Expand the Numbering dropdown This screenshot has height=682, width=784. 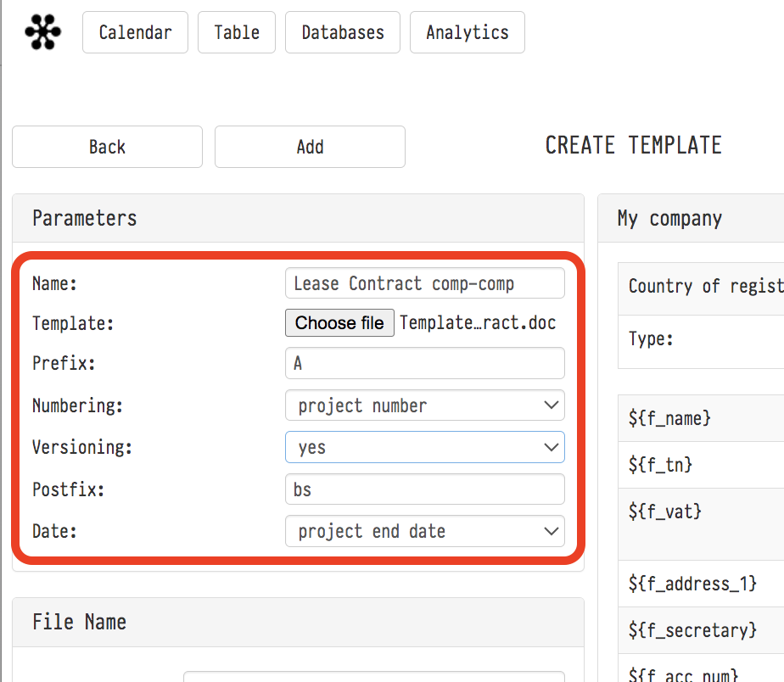click(424, 405)
